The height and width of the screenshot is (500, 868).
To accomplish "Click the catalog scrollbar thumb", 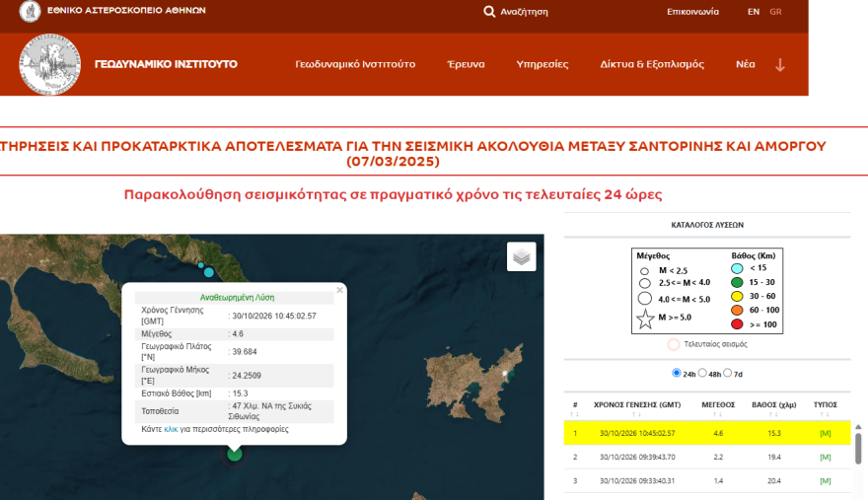I will (x=858, y=449).
